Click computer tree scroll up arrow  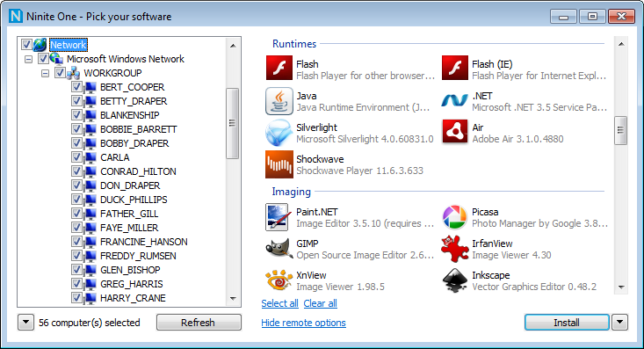tap(233, 46)
